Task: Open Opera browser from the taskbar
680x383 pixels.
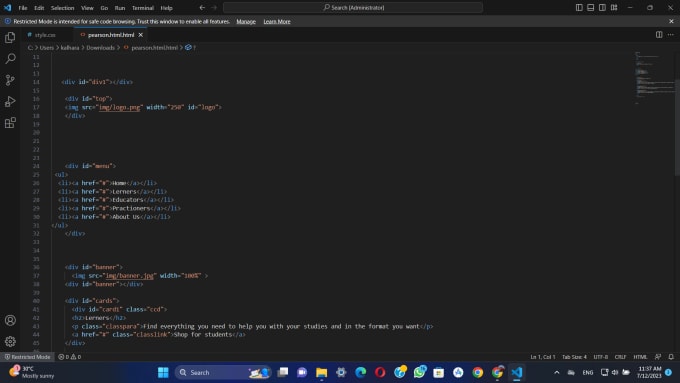Action: pyautogui.click(x=380, y=373)
